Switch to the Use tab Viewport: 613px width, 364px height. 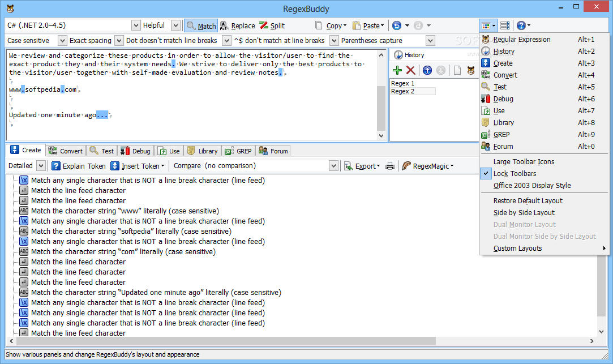tap(169, 151)
